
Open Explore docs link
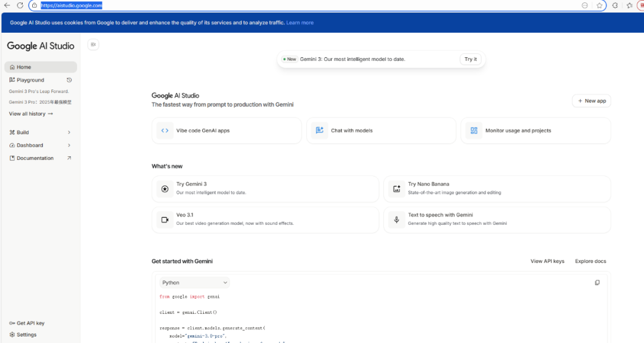point(590,261)
